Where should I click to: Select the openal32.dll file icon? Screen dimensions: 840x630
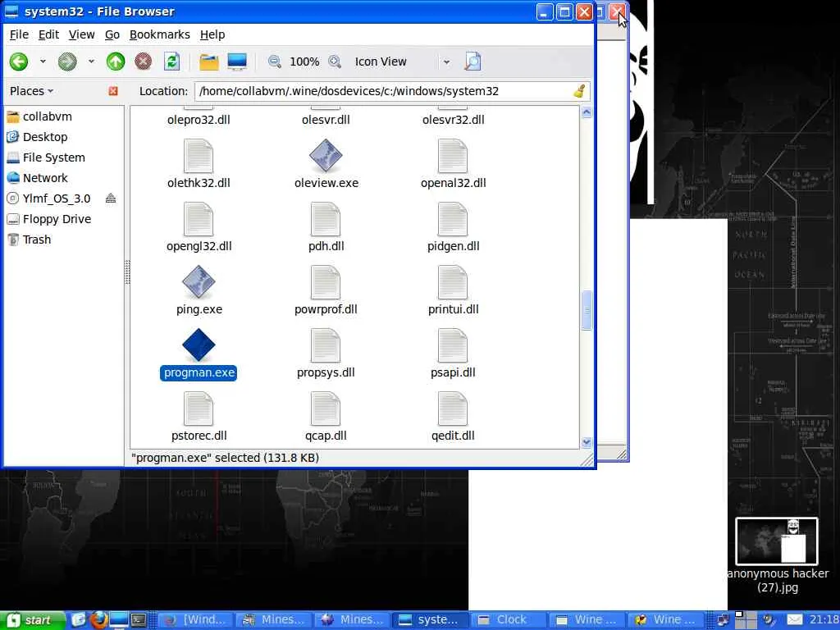(453, 156)
